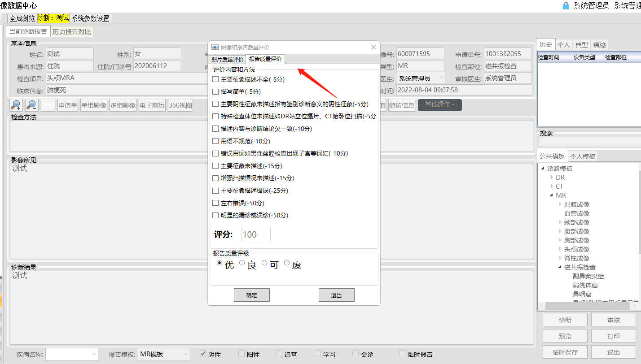Select the 可 quality rating
Viewport: 641px width, 364px height.
(x=264, y=263)
